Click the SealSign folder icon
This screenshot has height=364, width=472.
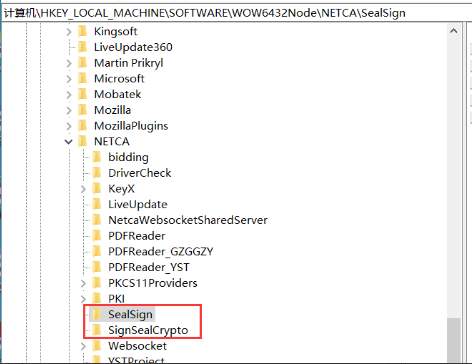[x=97, y=314]
